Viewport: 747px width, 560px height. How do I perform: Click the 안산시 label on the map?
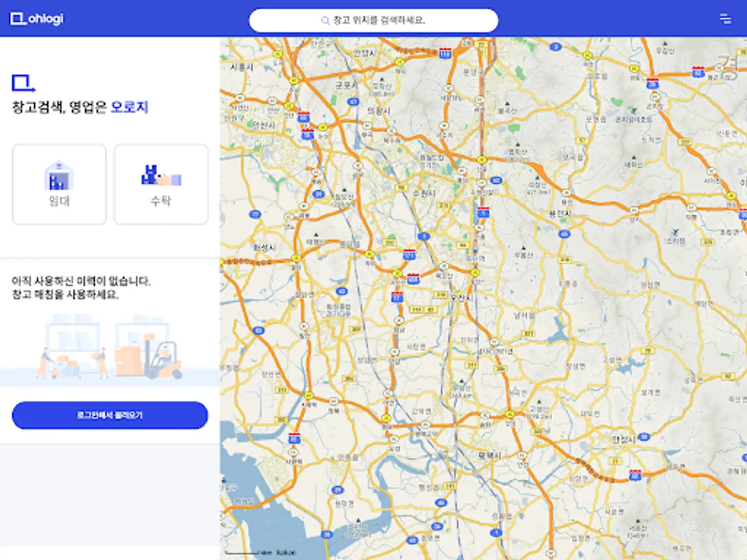click(263, 124)
